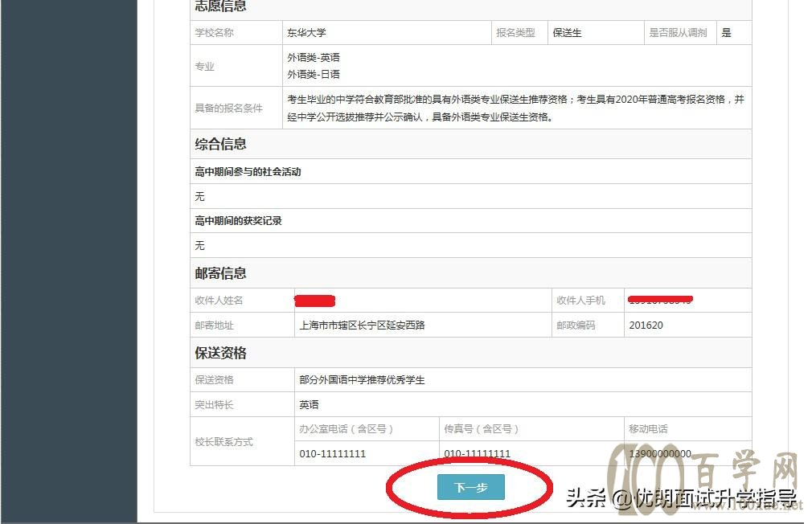The image size is (812, 524).
Task: Select the school name 东华大学
Action: pos(306,33)
